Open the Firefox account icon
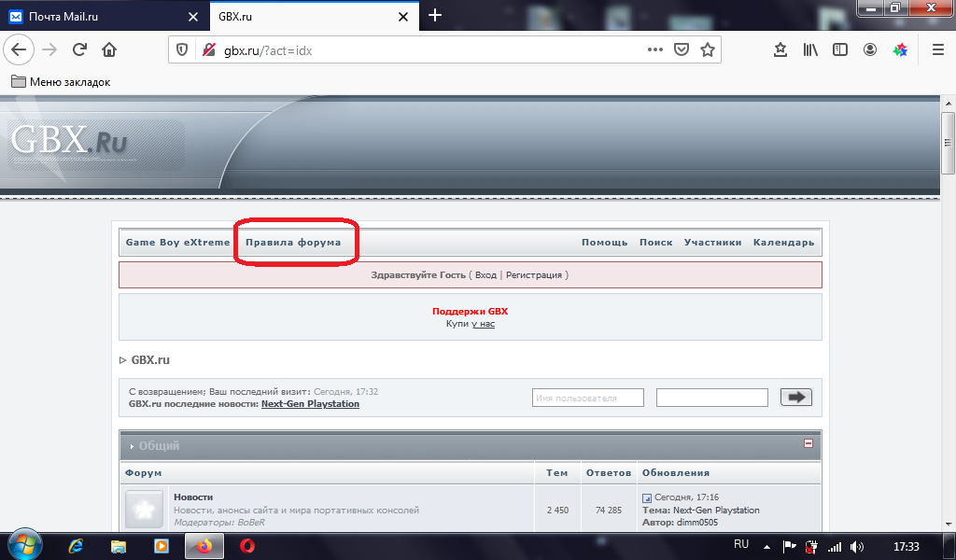This screenshot has height=560, width=956. [870, 50]
